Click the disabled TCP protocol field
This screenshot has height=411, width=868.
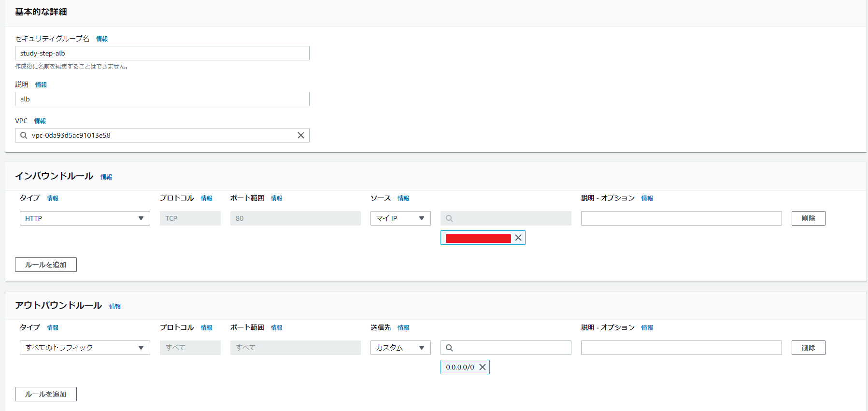click(190, 218)
